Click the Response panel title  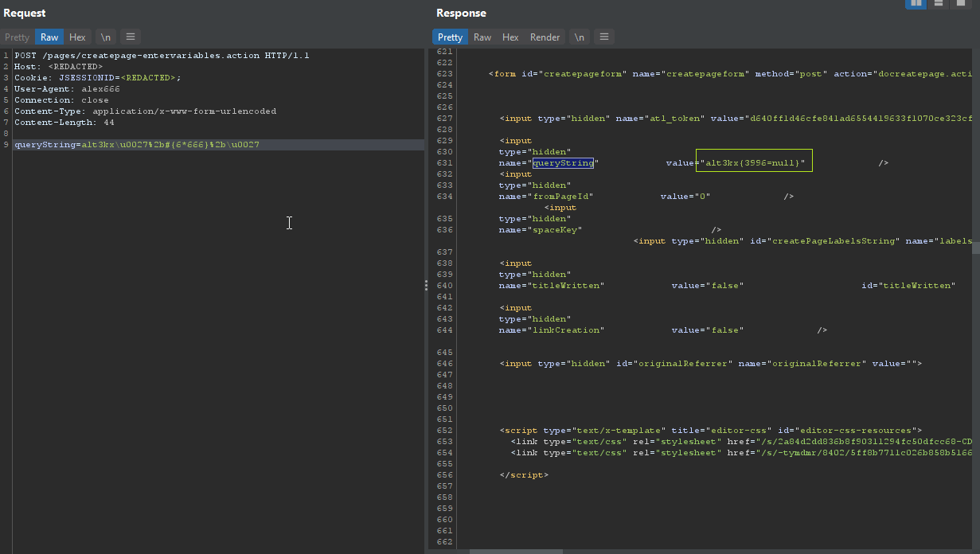tap(461, 14)
